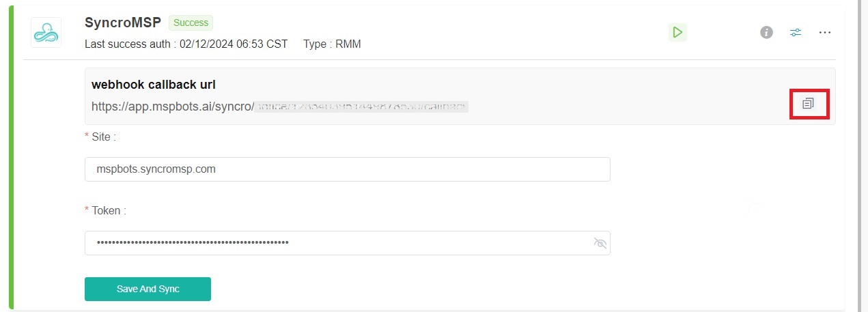Show the hidden Token value
Viewport: 868px width, 312px height.
(x=600, y=243)
